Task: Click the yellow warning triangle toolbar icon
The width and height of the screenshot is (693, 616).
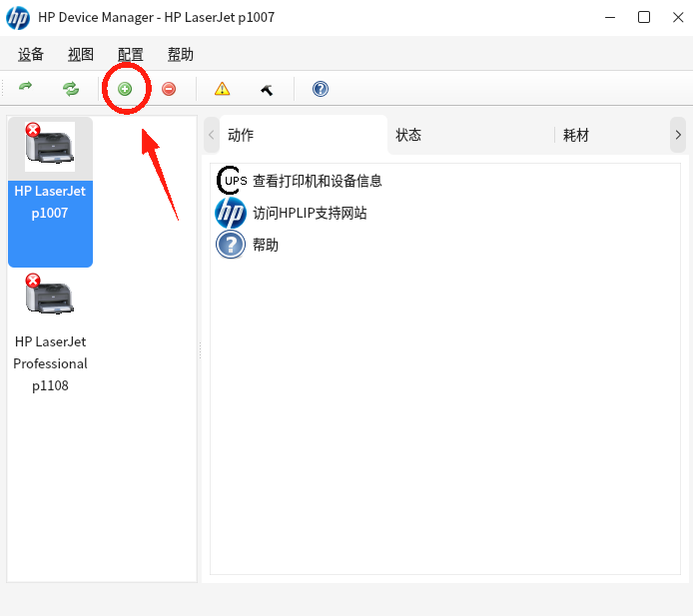Action: pos(222,89)
